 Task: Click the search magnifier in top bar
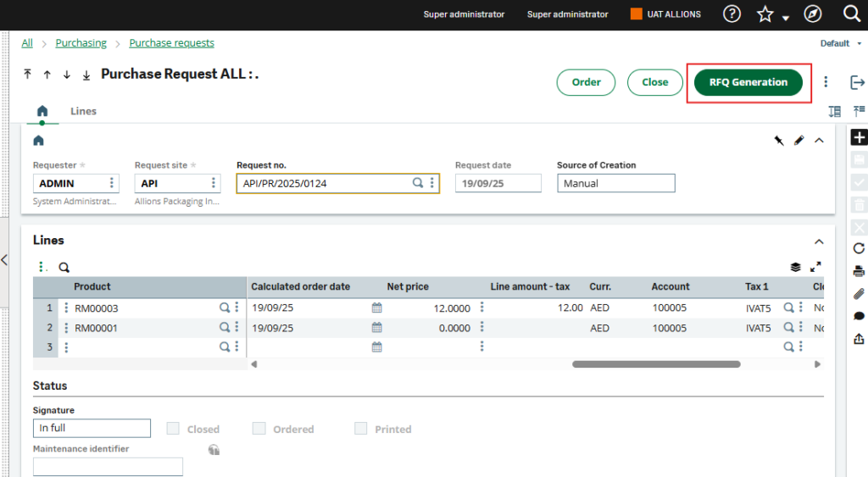[852, 14]
